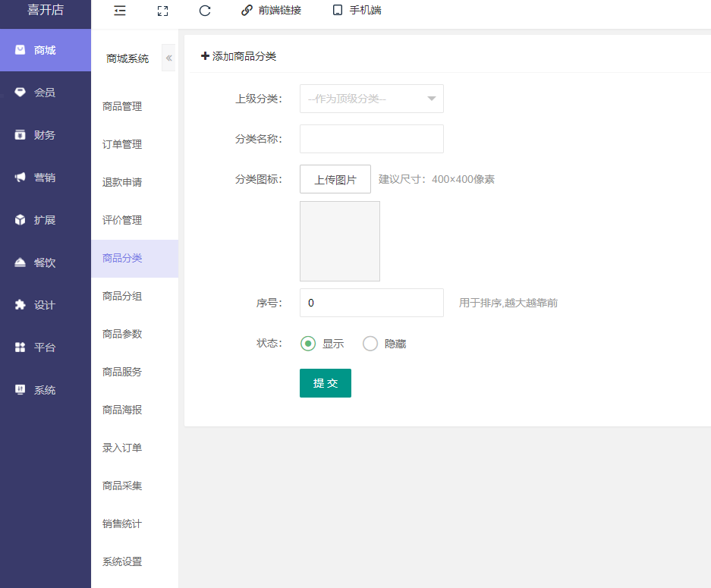Viewport: 711px width, 588px height.
Task: Open the 商品分组 submenu item
Action: click(x=134, y=297)
